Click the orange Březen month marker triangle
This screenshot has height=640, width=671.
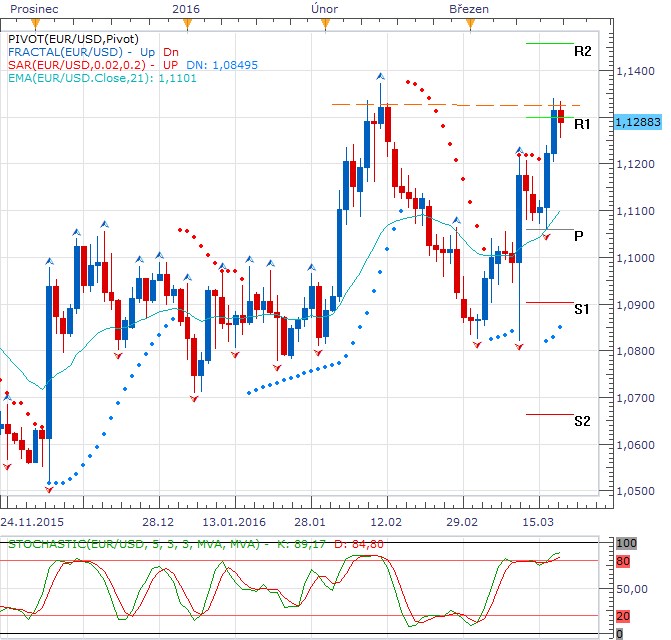click(470, 25)
